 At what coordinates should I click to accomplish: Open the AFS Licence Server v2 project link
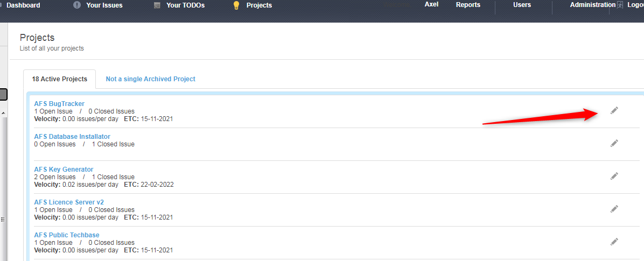69,202
